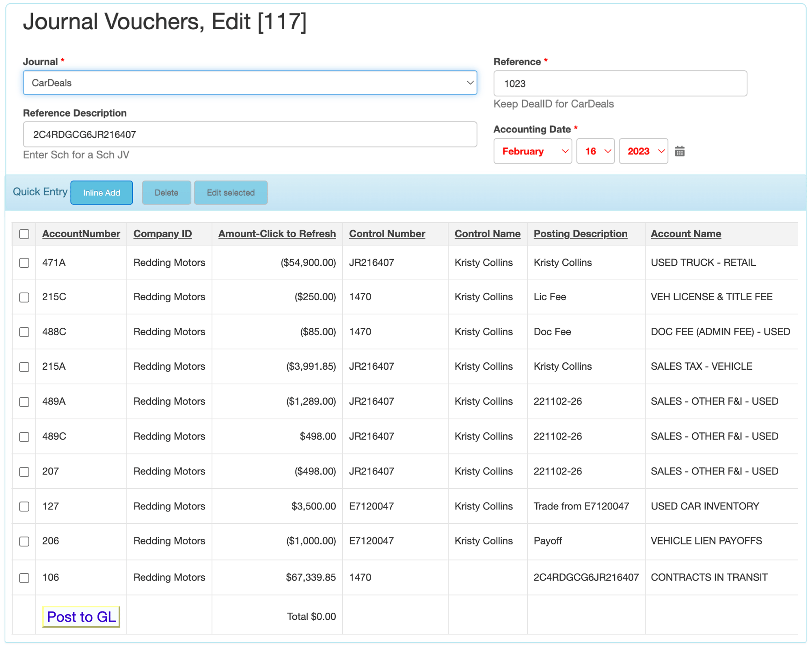Focus the Reference Description input field

click(250, 134)
